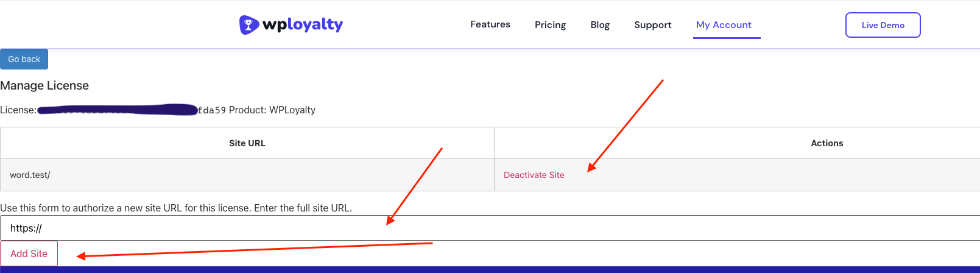Click the Add Site button

(x=29, y=253)
